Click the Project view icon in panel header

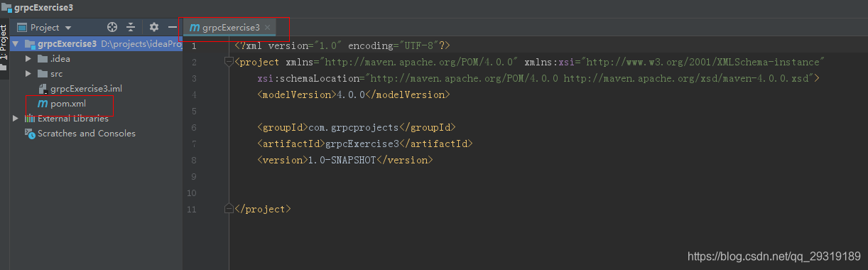(x=21, y=28)
